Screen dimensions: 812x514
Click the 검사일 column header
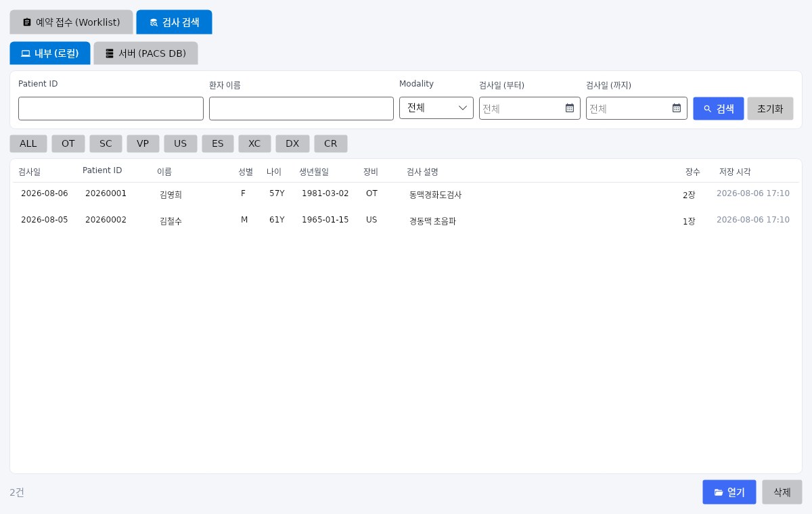(x=29, y=172)
